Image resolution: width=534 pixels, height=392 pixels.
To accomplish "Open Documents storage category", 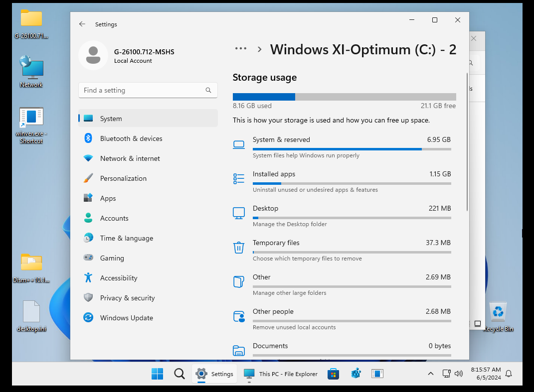I will click(x=342, y=350).
